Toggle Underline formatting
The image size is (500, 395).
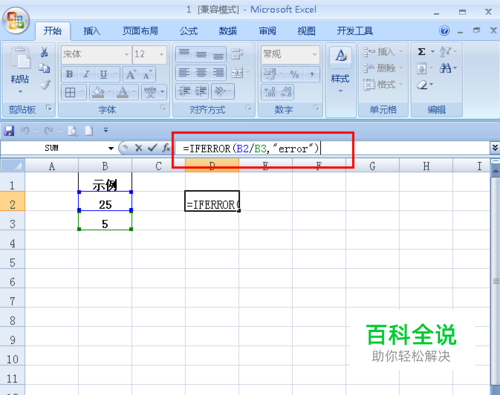pyautogui.click(x=104, y=74)
